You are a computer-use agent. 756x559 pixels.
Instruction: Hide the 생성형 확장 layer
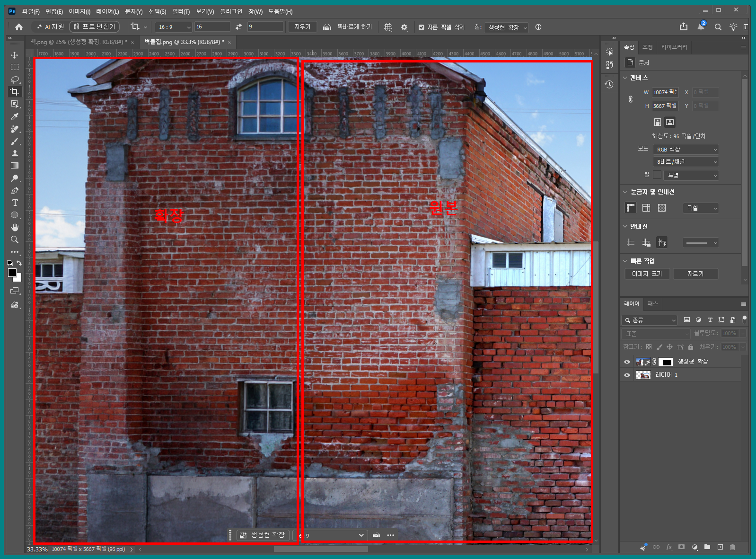pyautogui.click(x=627, y=362)
